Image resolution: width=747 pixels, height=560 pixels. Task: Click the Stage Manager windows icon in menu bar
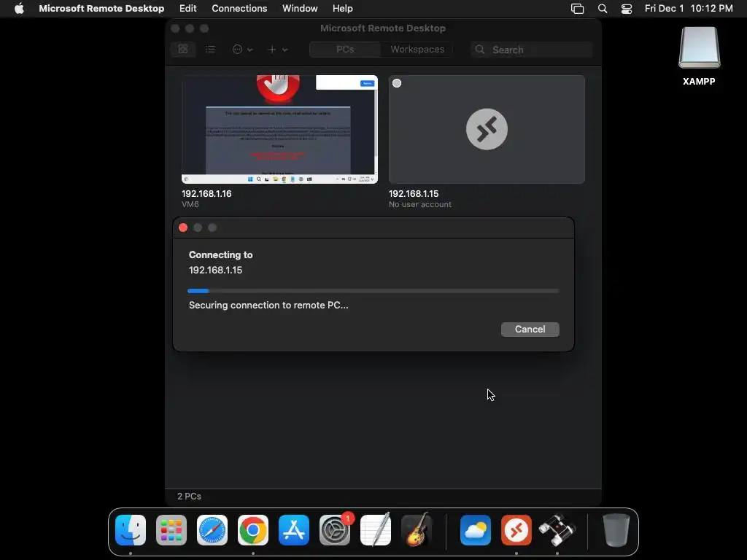[x=577, y=9]
